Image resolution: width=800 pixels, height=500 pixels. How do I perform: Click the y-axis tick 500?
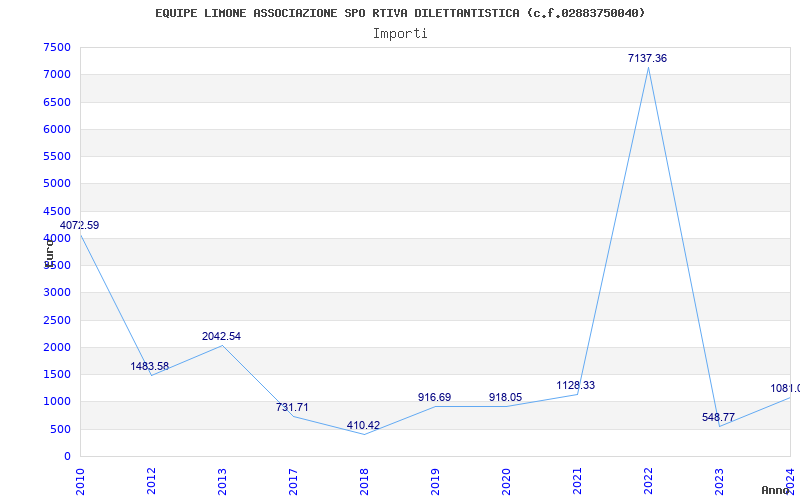(61, 429)
